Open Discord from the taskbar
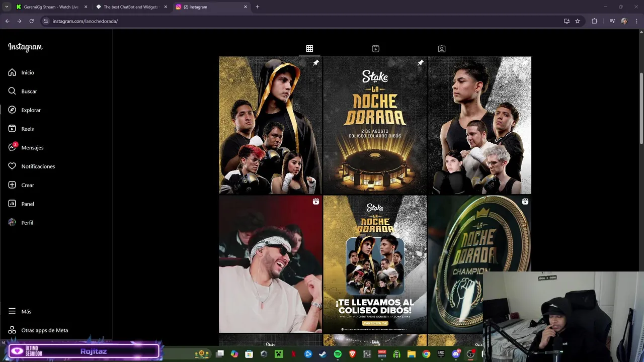 click(456, 354)
